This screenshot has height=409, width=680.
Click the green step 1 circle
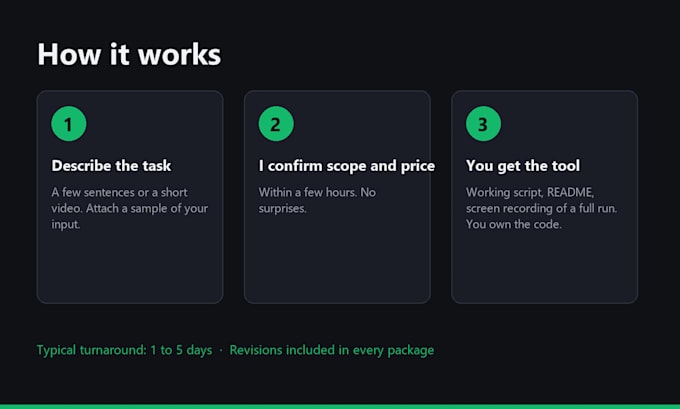pos(69,124)
